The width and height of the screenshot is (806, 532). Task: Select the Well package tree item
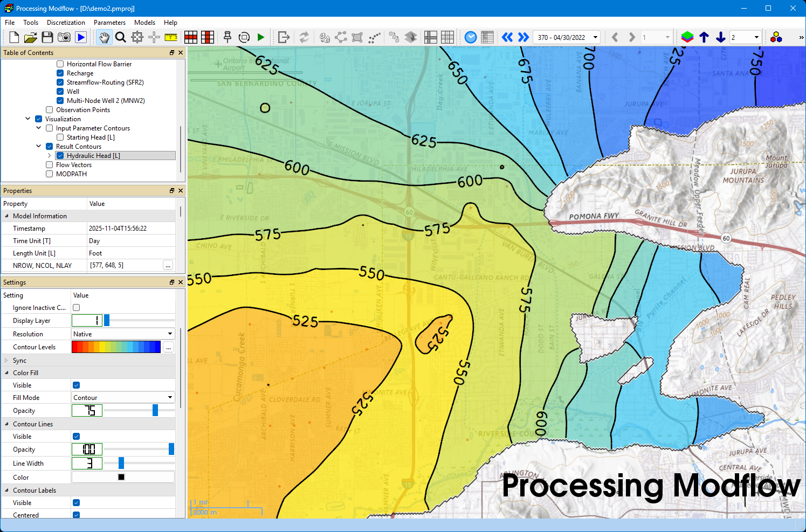[73, 92]
